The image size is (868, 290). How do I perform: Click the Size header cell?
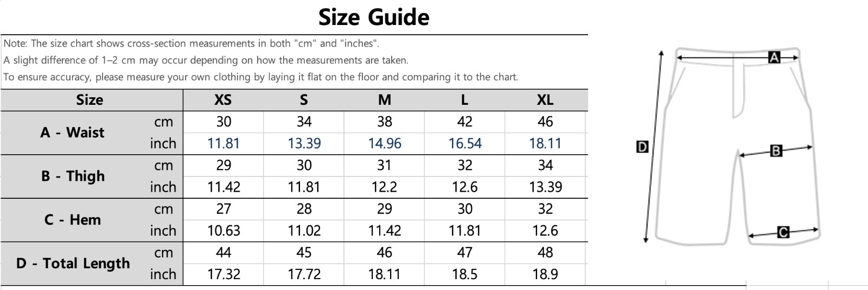pyautogui.click(x=90, y=100)
